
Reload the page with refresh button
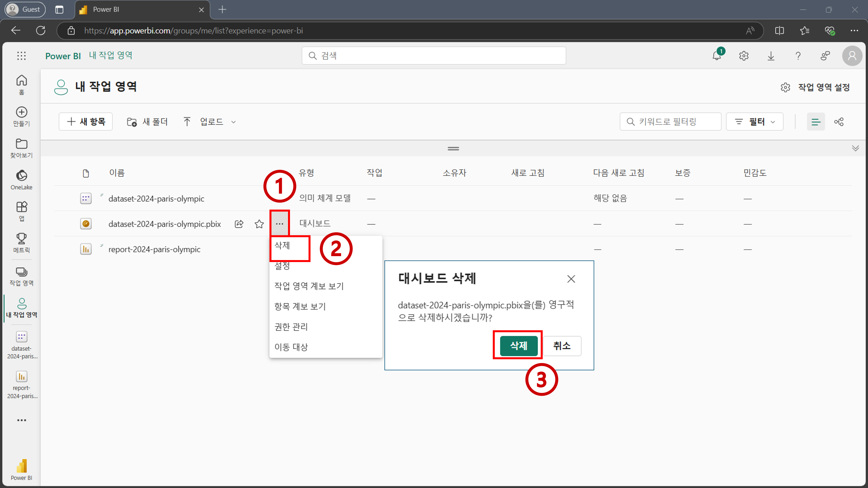41,31
